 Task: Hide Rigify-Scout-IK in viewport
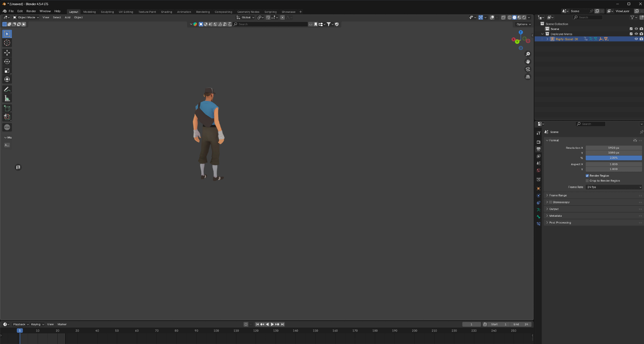coord(636,39)
